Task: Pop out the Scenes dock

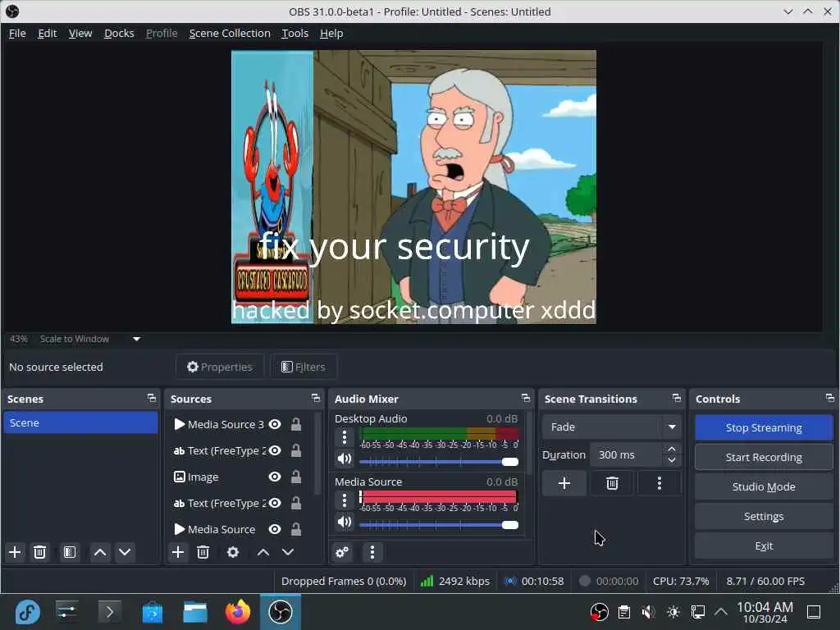Action: click(152, 398)
